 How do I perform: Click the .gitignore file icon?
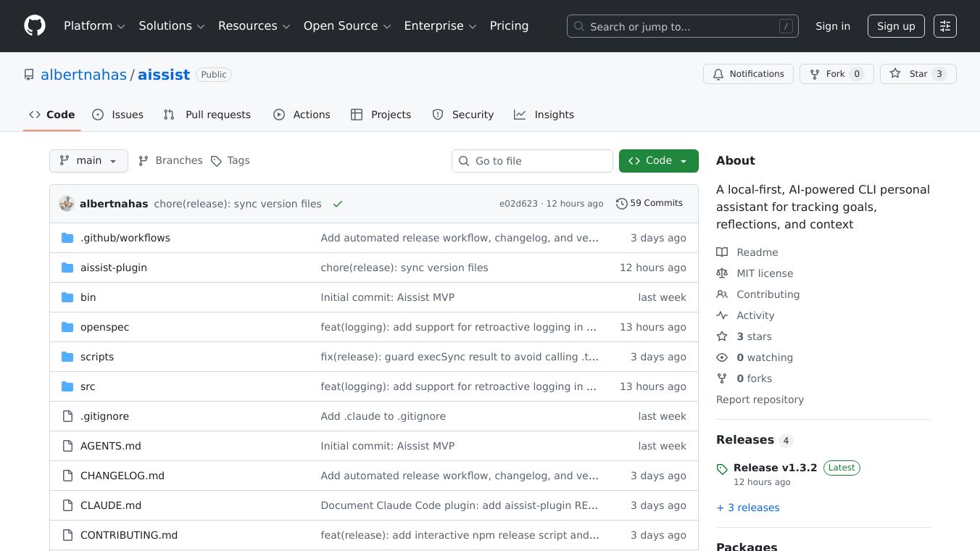(x=67, y=416)
